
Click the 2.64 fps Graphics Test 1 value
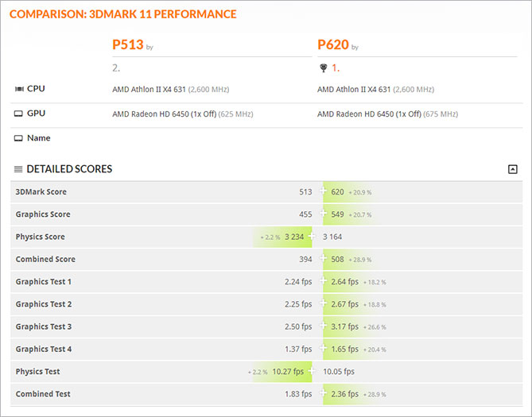coord(344,282)
